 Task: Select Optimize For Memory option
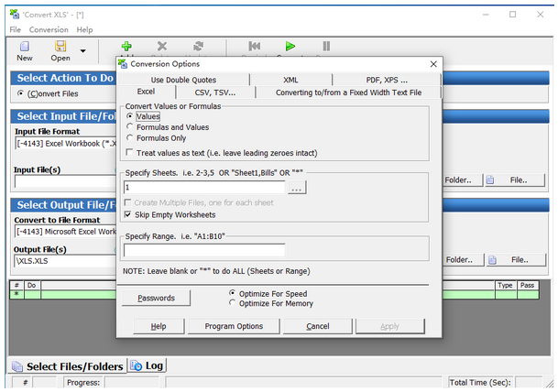point(233,303)
